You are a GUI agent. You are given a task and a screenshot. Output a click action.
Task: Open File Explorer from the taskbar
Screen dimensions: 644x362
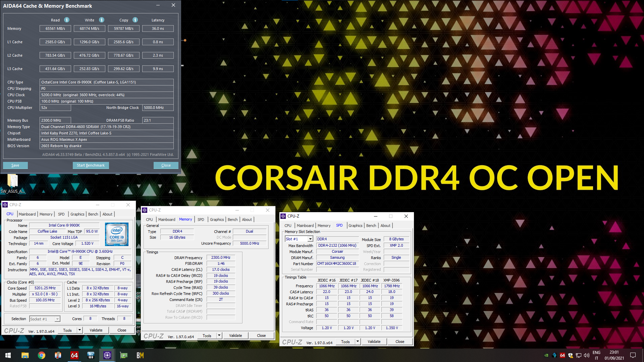pos(25,355)
